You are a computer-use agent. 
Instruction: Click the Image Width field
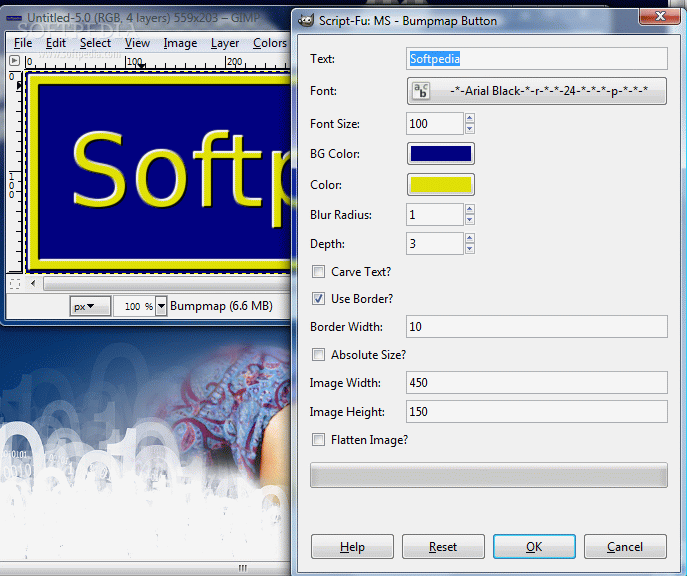click(x=537, y=382)
